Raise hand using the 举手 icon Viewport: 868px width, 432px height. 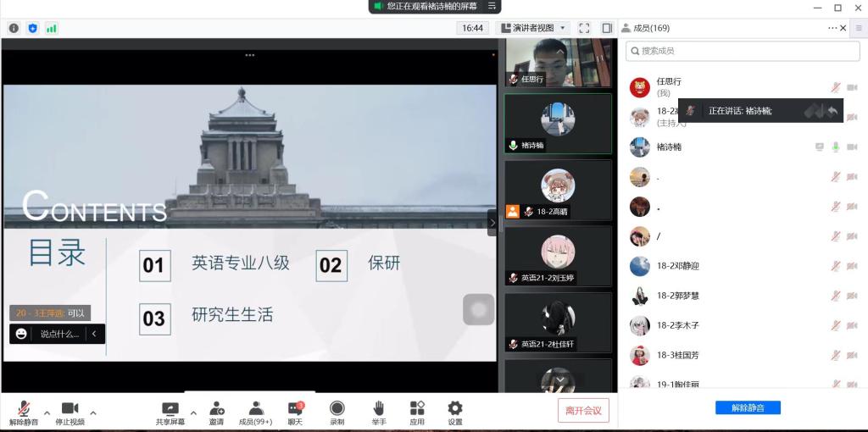click(x=378, y=409)
